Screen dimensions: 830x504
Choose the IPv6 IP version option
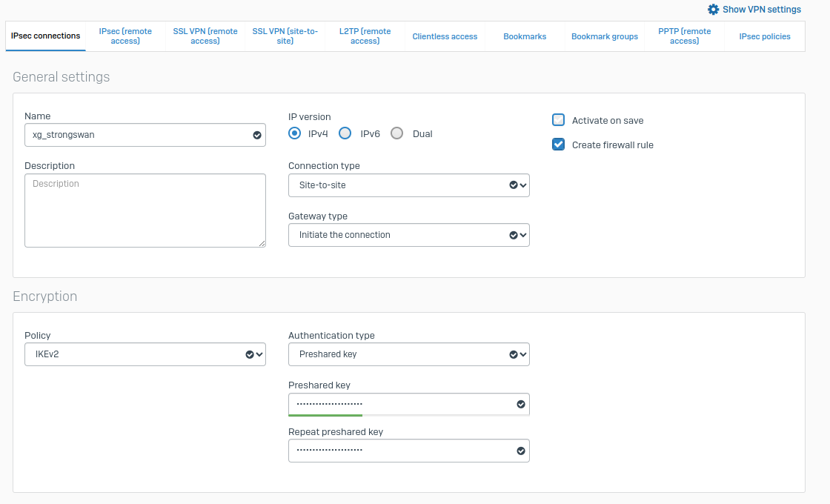[345, 133]
